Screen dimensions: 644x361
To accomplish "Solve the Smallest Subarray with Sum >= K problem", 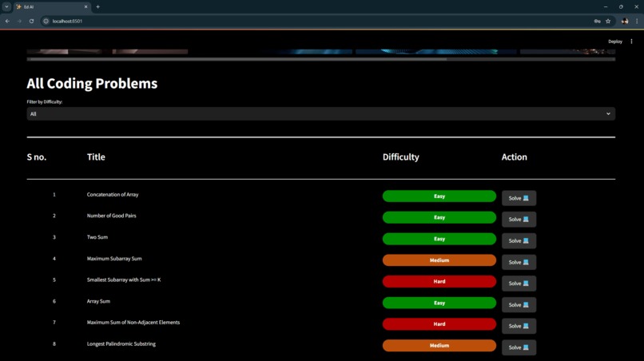I will [519, 284].
